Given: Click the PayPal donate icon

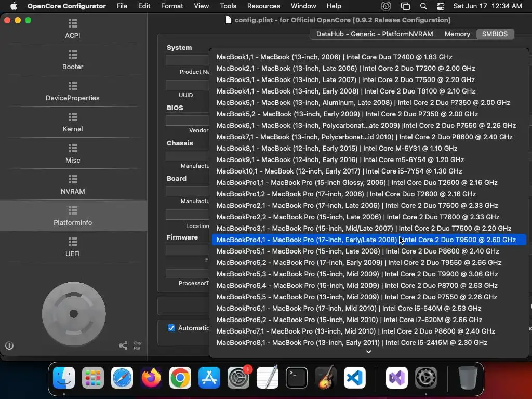Looking at the screenshot, I should pyautogui.click(x=137, y=345).
